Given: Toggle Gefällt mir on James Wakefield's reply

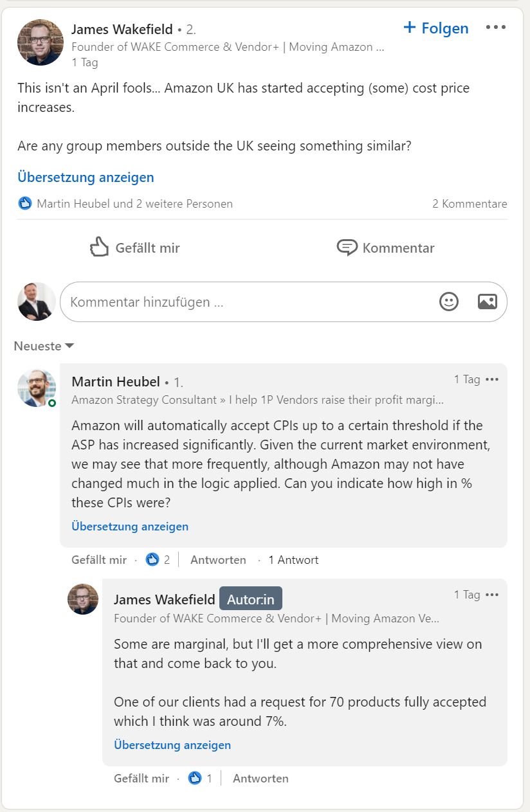Looking at the screenshot, I should (142, 779).
